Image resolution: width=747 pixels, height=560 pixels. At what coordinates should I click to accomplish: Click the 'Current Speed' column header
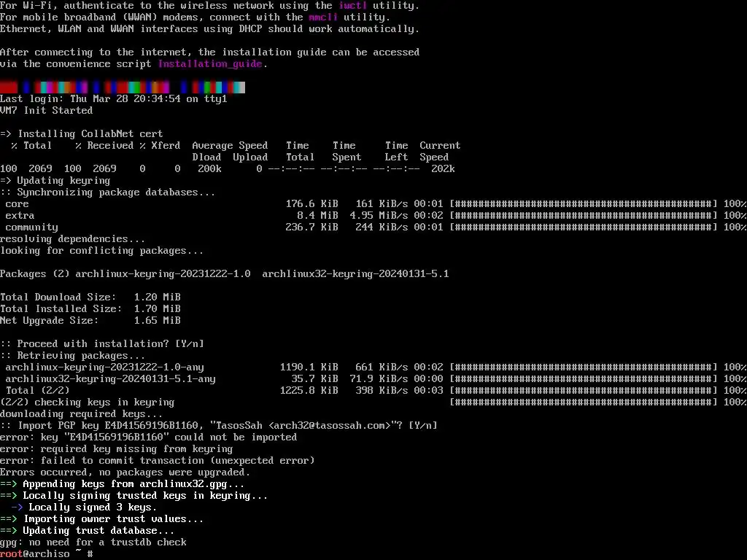[x=440, y=152]
